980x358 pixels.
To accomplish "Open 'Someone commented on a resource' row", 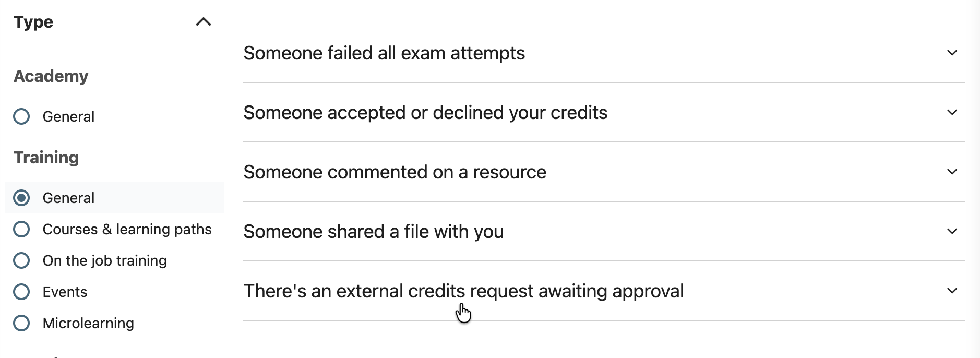I will (x=395, y=172).
